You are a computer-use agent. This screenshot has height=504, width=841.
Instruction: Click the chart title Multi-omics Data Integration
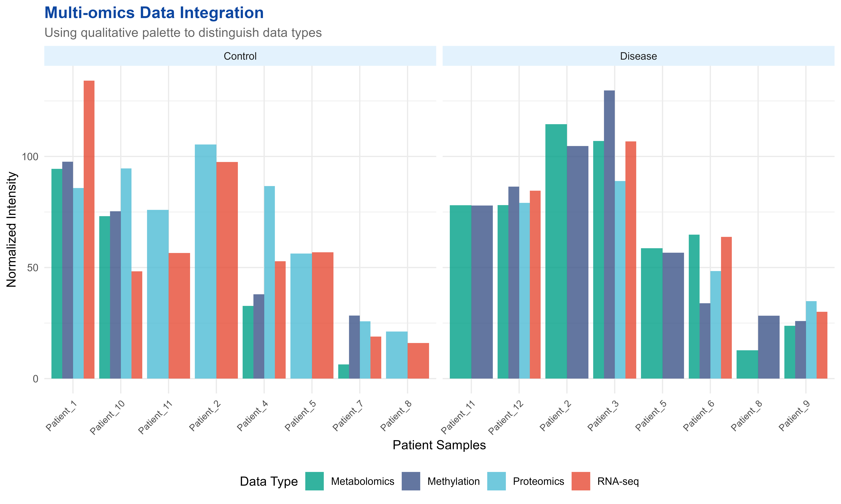tap(154, 13)
